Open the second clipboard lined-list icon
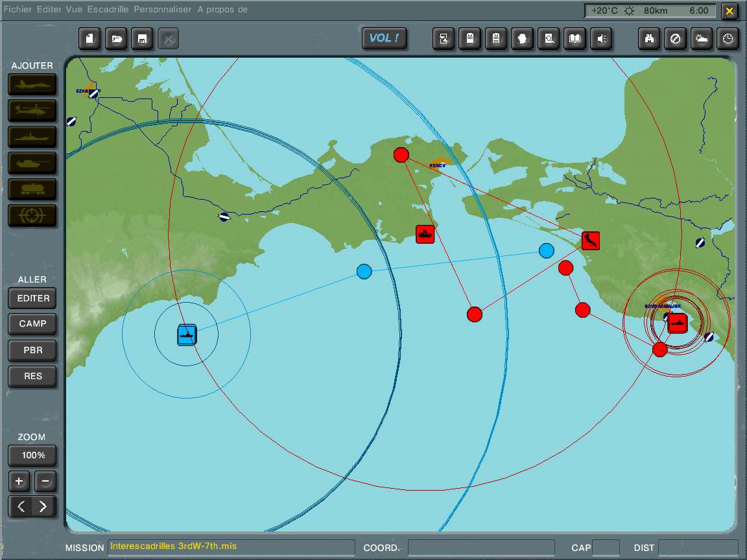Viewport: 747px width, 560px height. pyautogui.click(x=496, y=39)
